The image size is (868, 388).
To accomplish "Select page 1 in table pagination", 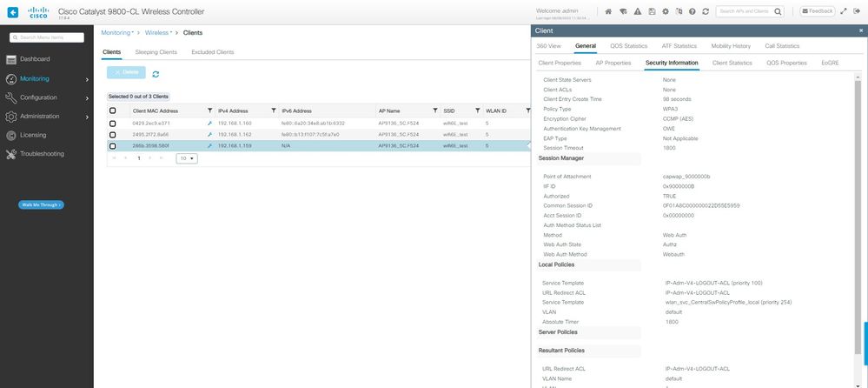I will pyautogui.click(x=139, y=158).
